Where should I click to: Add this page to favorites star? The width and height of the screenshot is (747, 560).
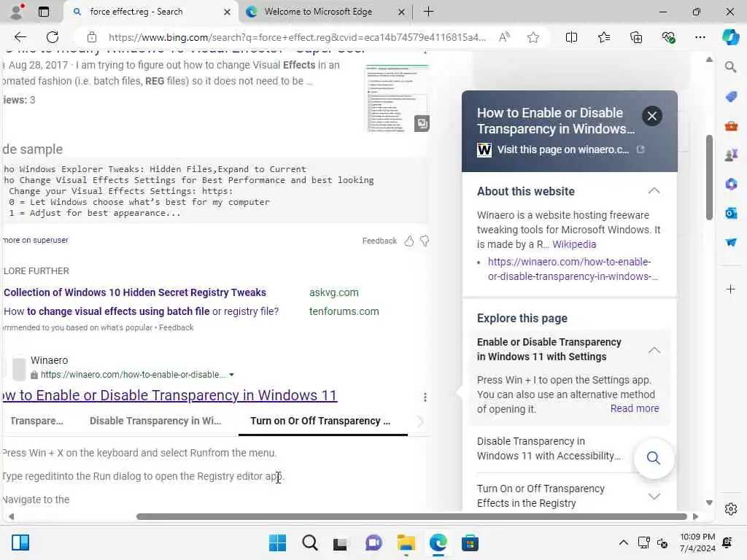pos(533,37)
